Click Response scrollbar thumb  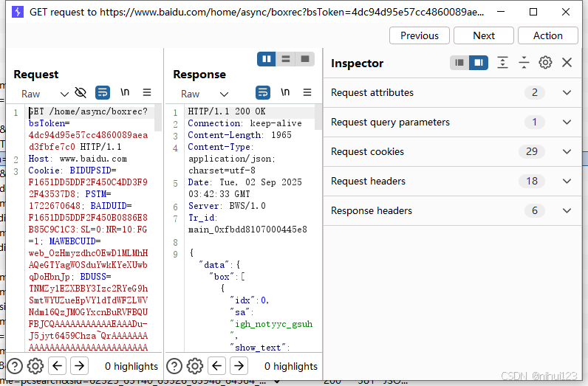318,117
